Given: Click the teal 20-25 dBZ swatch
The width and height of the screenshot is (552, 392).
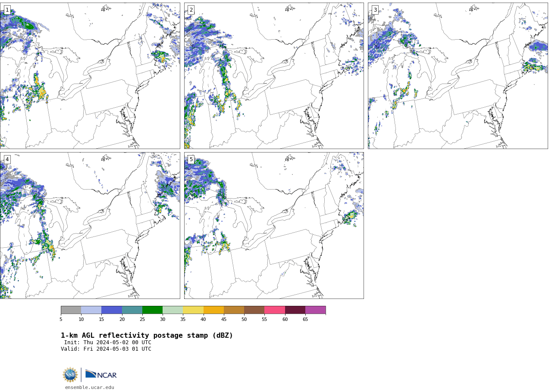Looking at the screenshot, I should (x=132, y=310).
